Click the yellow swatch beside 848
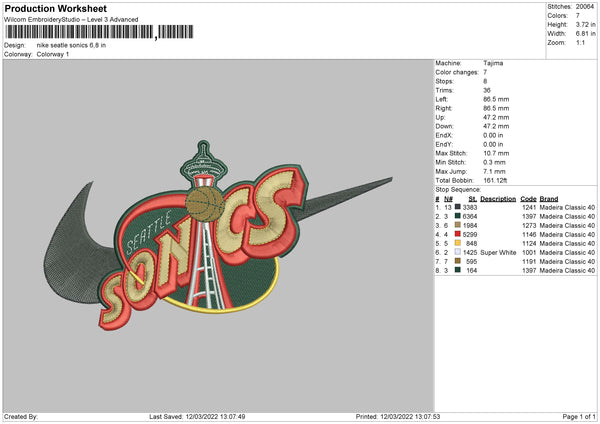This screenshot has height=424, width=600. point(457,243)
